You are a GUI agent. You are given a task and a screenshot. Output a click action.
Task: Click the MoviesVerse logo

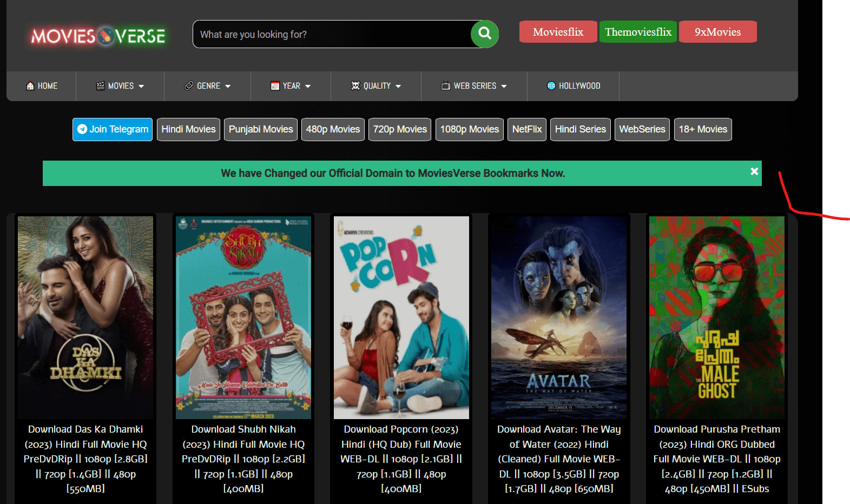coord(98,36)
